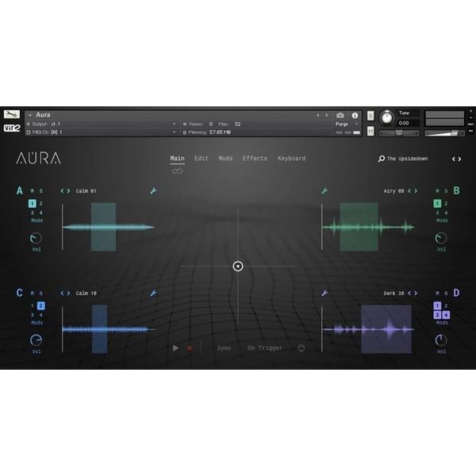Click the search magnifier icon
The image size is (476, 476).
(x=382, y=159)
